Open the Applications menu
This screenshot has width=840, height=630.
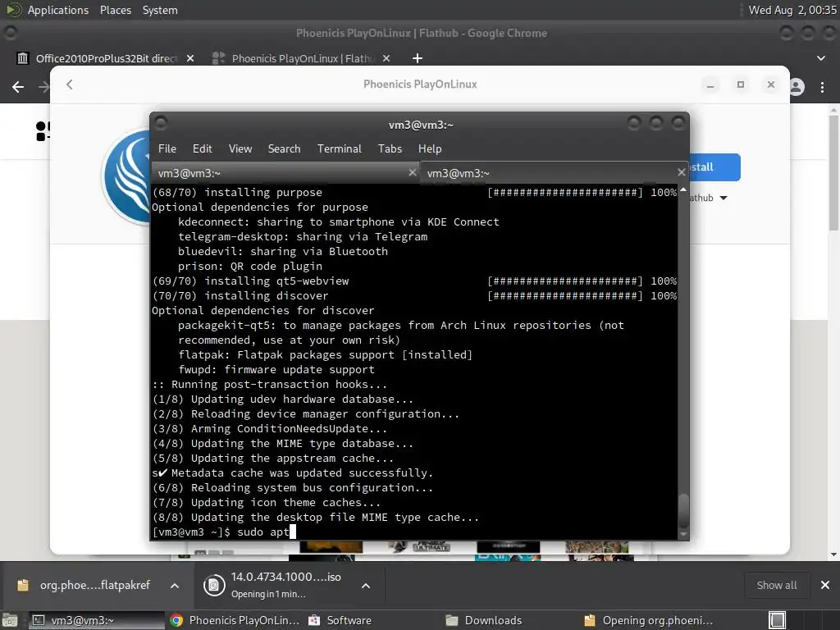[58, 10]
